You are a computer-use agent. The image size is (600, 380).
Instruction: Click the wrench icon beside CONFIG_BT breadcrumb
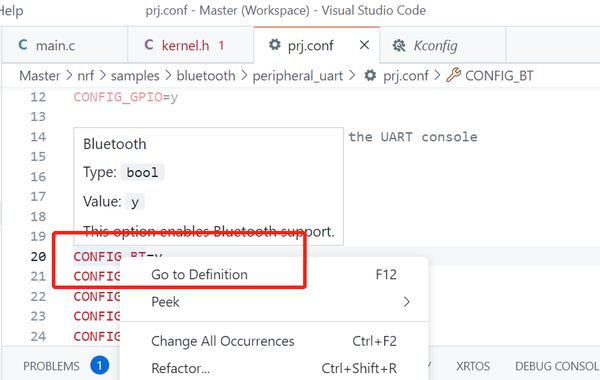click(x=453, y=75)
